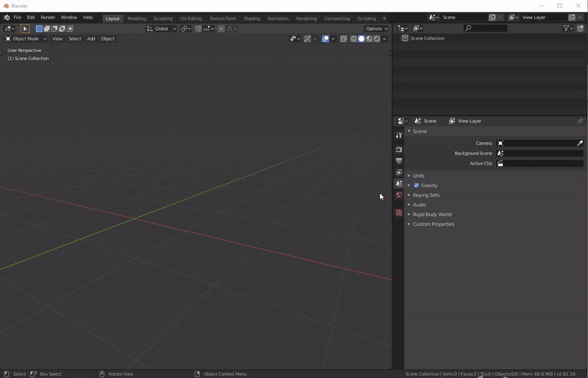Viewport: 588px width, 378px height.
Task: Toggle the Gravity checkbox
Action: pyautogui.click(x=416, y=185)
